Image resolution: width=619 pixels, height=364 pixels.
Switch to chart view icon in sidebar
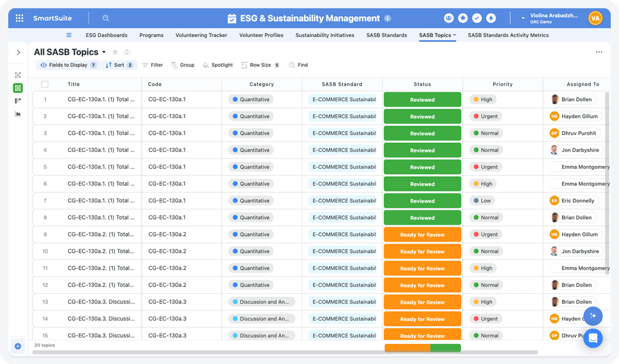[18, 113]
